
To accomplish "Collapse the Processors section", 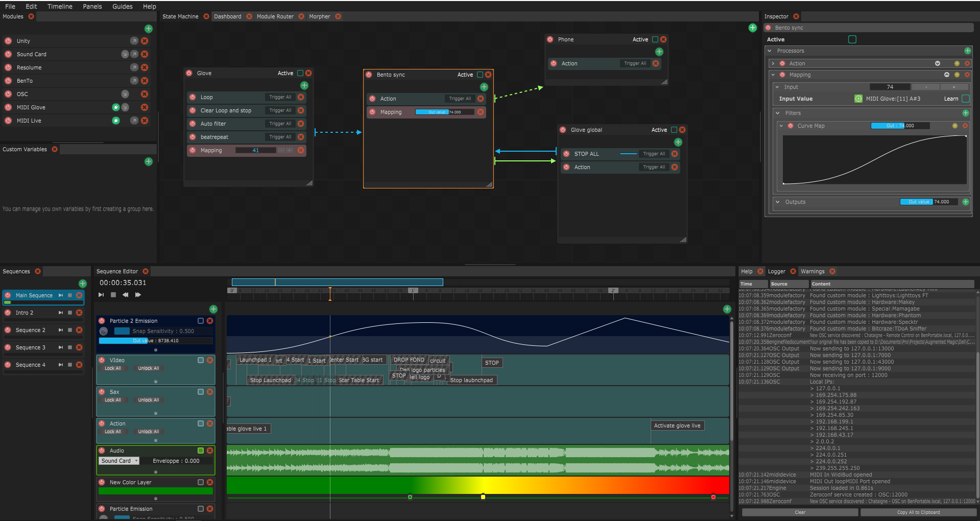I will (x=770, y=51).
